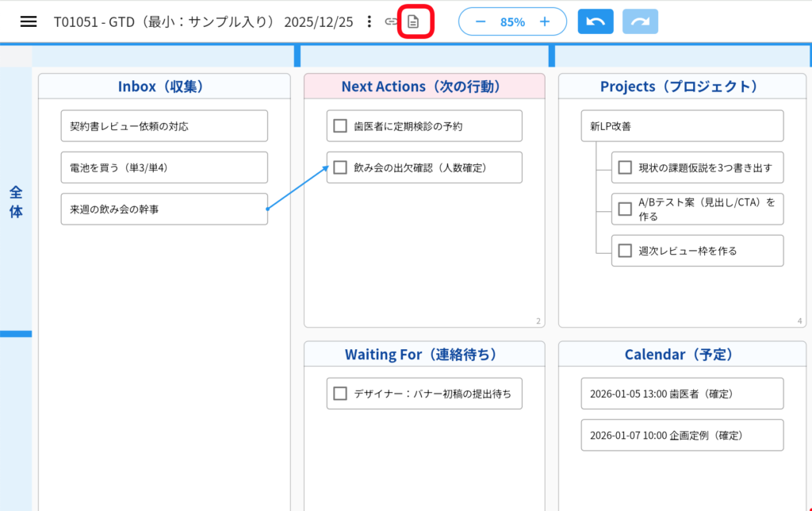The height and width of the screenshot is (511, 812).
Task: Click the chain link icon
Action: 391,21
